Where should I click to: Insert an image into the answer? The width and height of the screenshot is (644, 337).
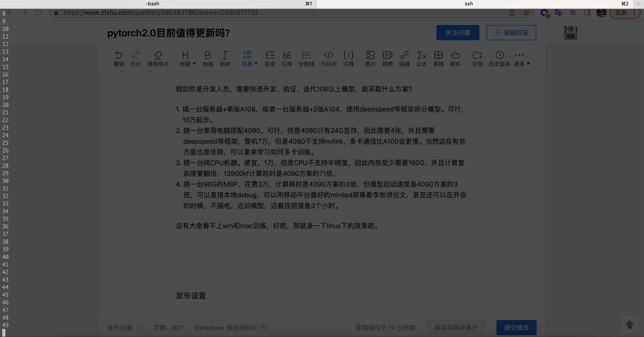click(370, 59)
